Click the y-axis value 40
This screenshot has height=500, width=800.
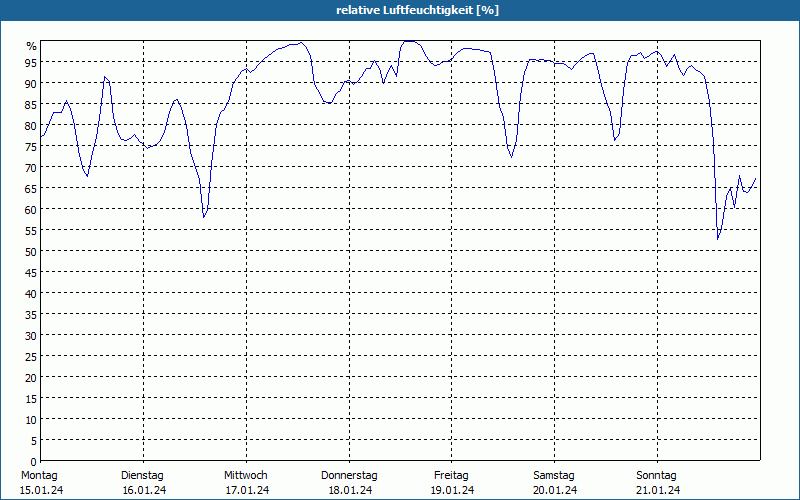coord(31,293)
